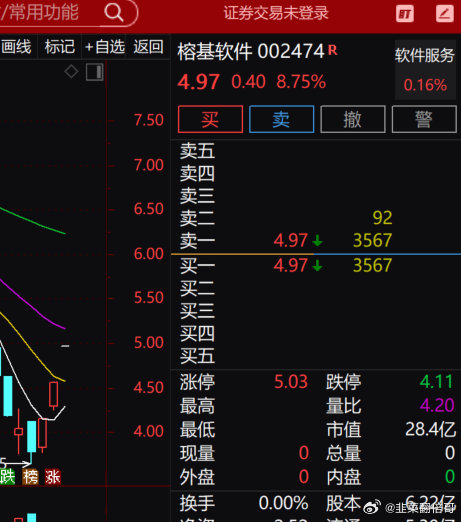Click the 买四 row label

pos(197,334)
